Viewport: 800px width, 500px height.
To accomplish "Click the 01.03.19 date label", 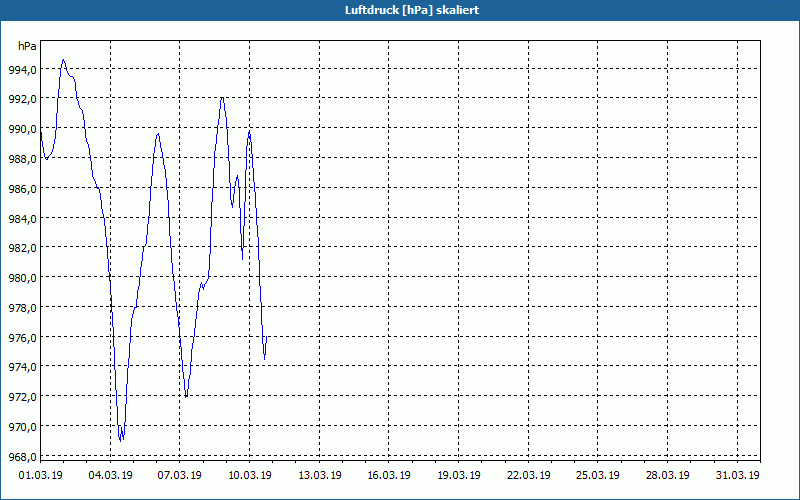I will [x=41, y=476].
